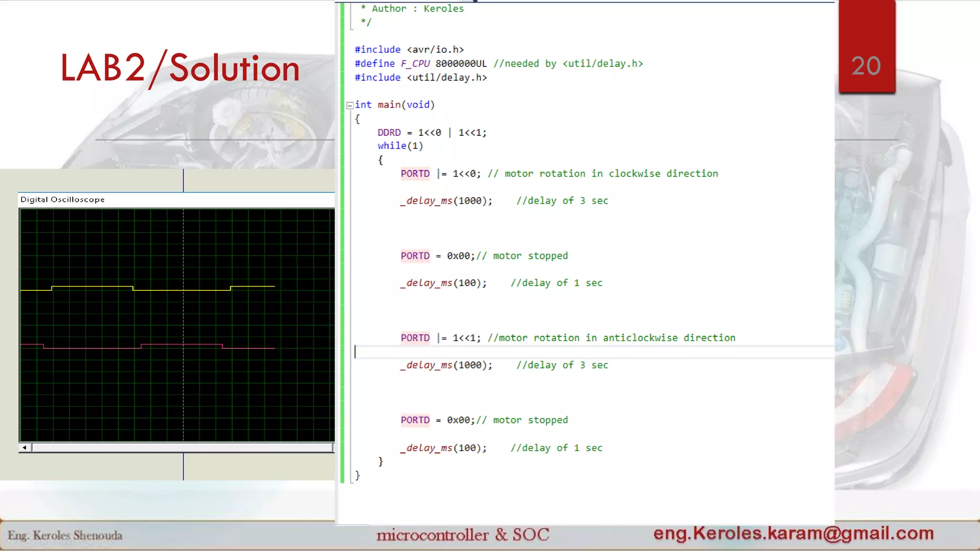Click the microcontroller & SOC footer text
Viewport: 980px width, 551px height.
(x=462, y=535)
